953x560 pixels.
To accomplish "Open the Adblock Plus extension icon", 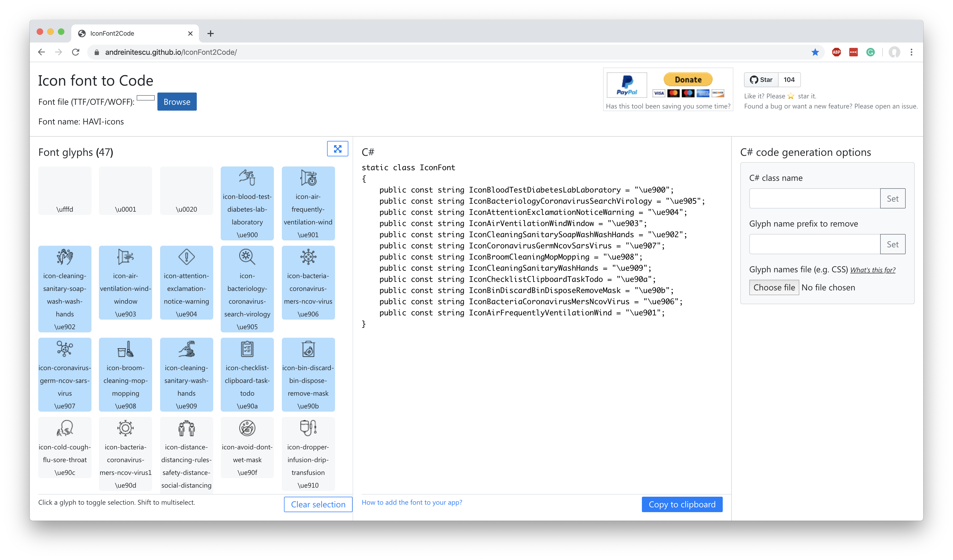I will click(836, 52).
